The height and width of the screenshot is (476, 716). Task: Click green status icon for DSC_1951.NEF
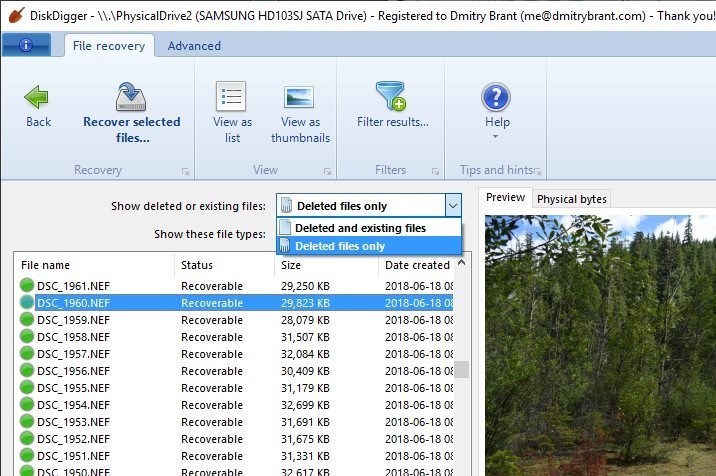tap(27, 455)
